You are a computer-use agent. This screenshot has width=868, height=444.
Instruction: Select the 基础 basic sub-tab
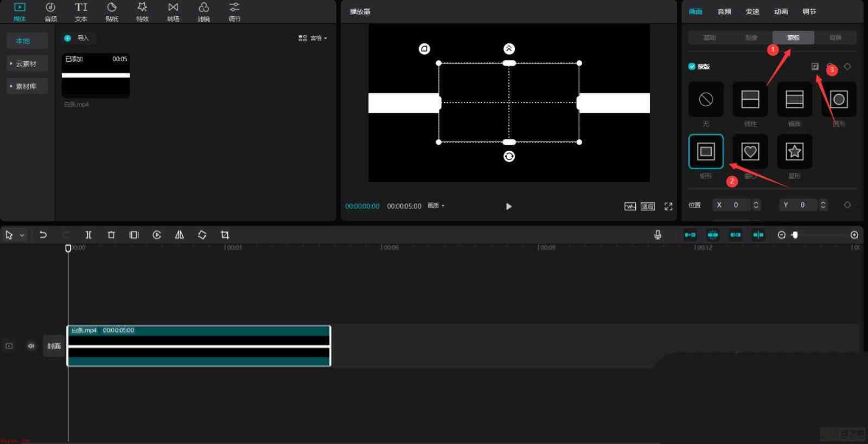pos(710,37)
